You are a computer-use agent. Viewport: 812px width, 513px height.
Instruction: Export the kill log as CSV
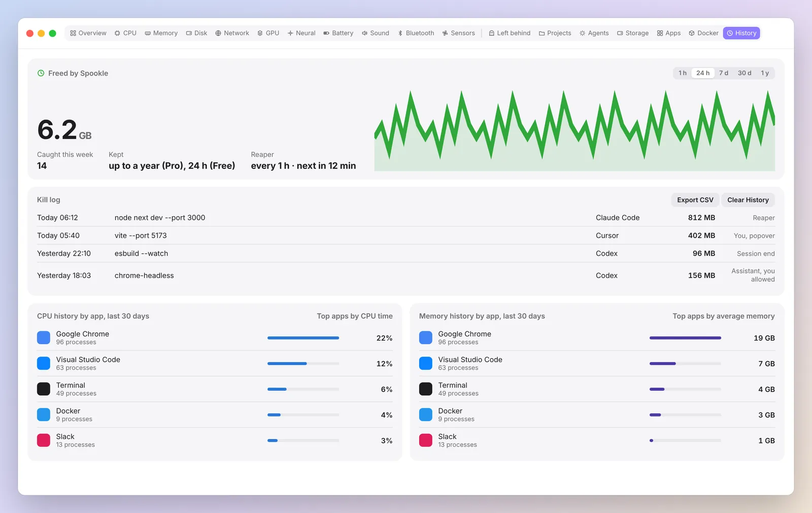click(x=695, y=200)
